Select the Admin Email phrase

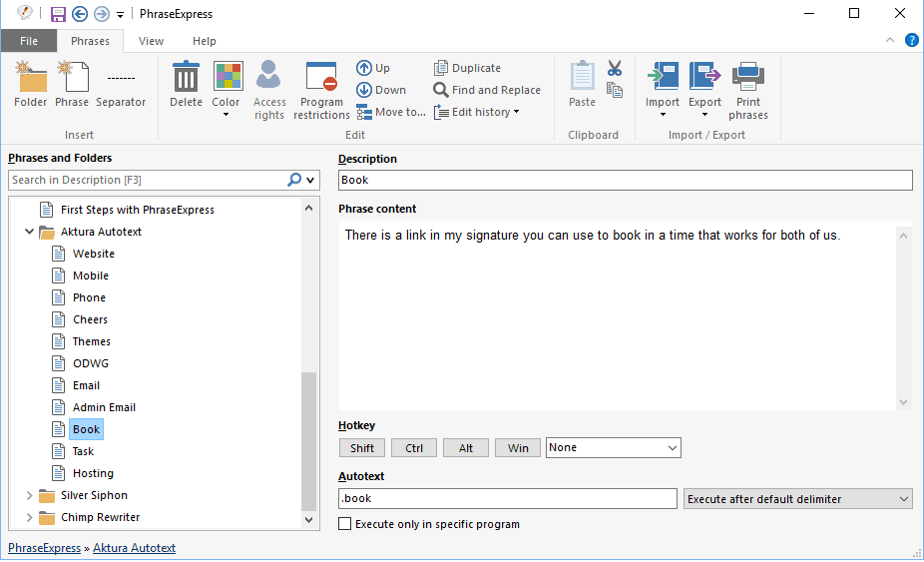pyautogui.click(x=104, y=407)
